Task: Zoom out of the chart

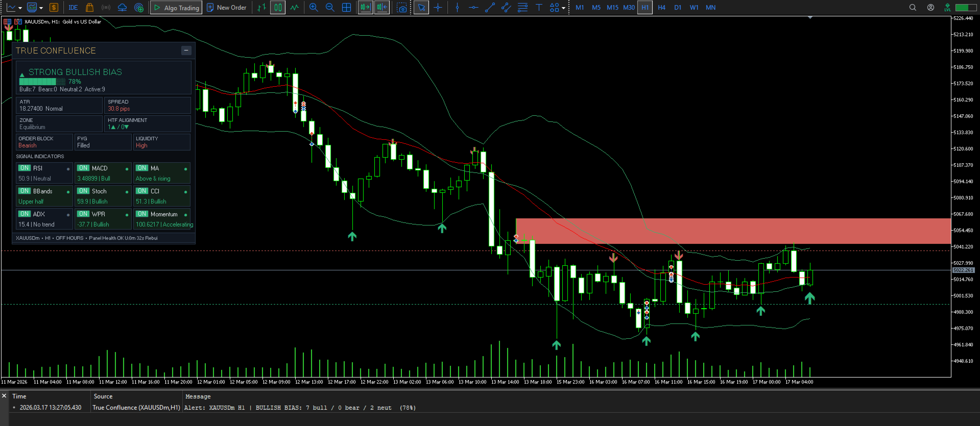Action: 330,8
